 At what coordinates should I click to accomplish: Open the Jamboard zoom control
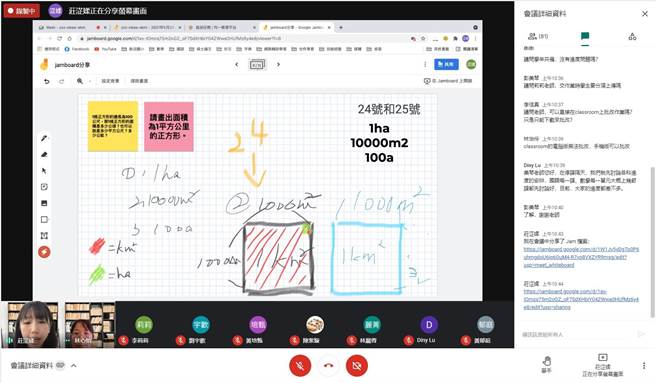coord(80,81)
